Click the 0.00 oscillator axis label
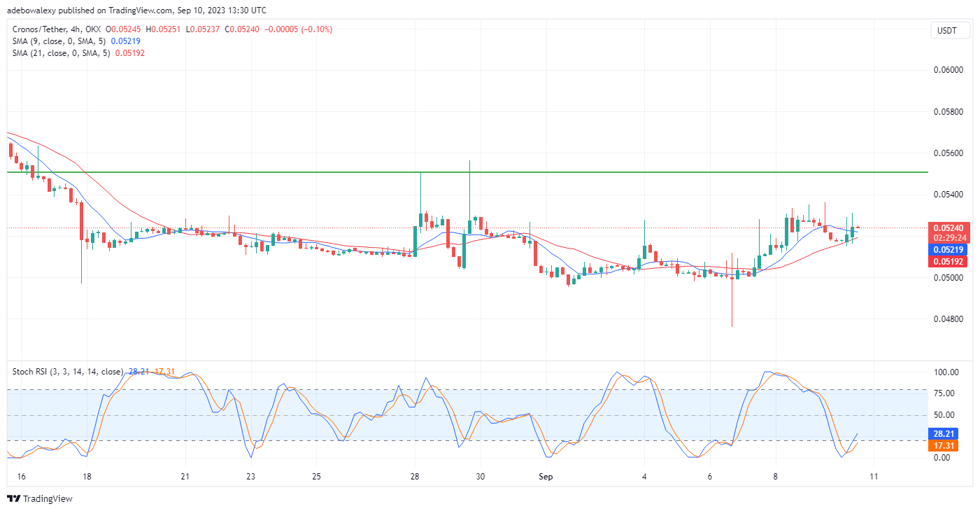980x511 pixels. click(x=943, y=458)
